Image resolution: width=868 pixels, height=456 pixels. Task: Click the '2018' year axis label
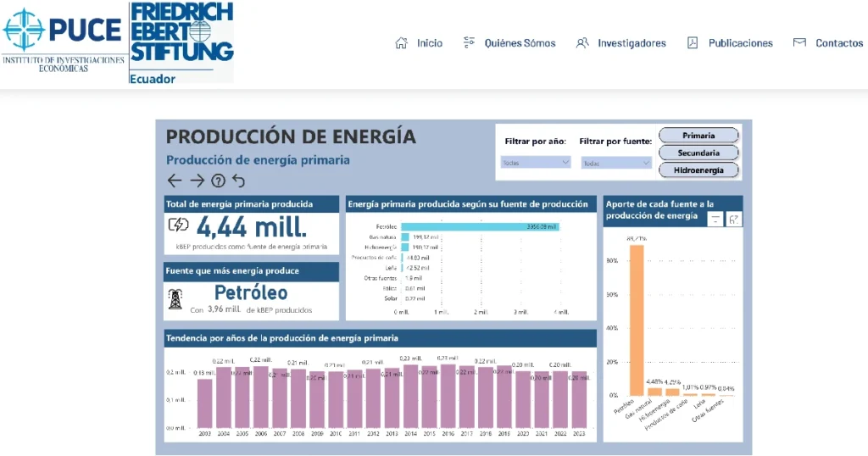486,434
